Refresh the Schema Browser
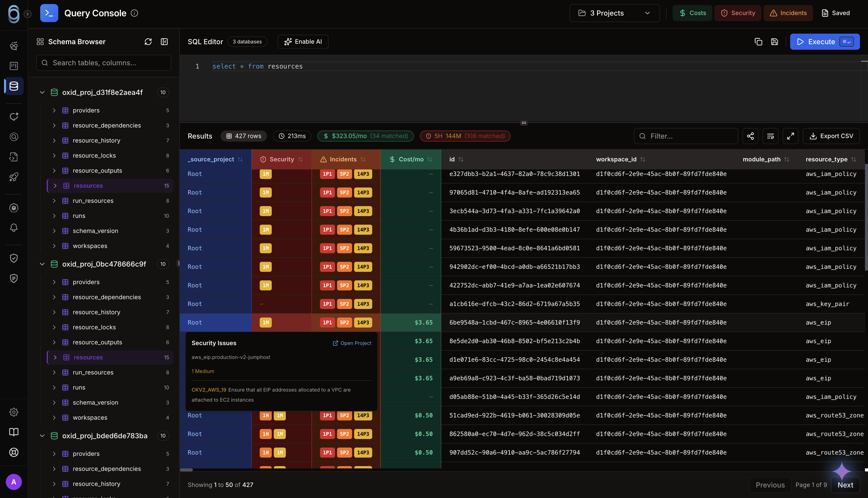This screenshot has height=498, width=868. pos(148,42)
